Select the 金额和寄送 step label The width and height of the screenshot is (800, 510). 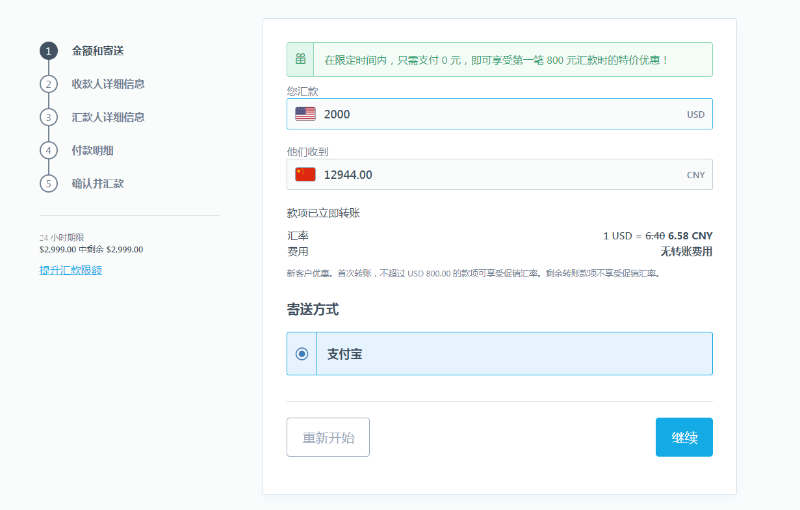click(98, 51)
